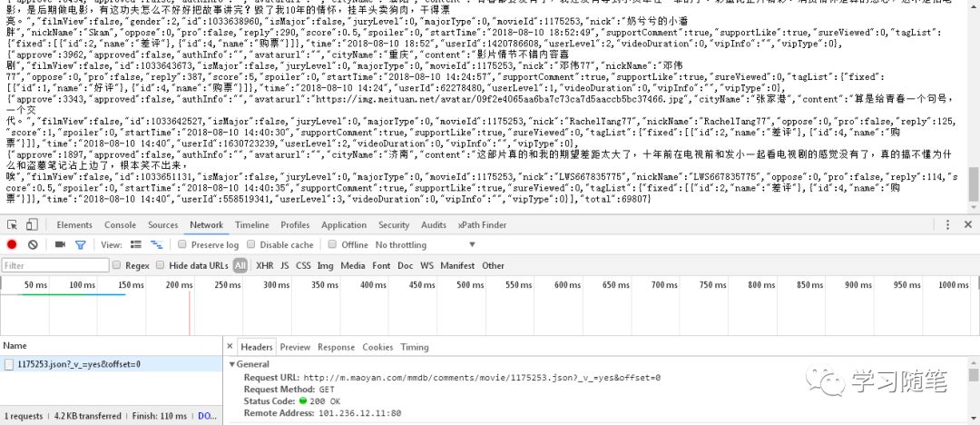Filter requests by Manifest
Viewport: 980px width, 425px height.
pyautogui.click(x=457, y=265)
